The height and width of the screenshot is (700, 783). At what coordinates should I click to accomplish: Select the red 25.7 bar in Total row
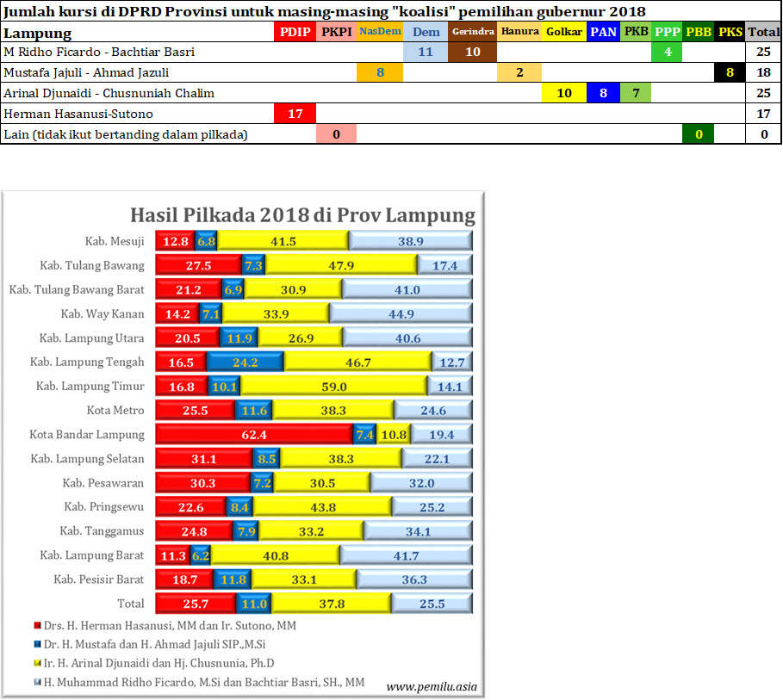click(x=196, y=604)
